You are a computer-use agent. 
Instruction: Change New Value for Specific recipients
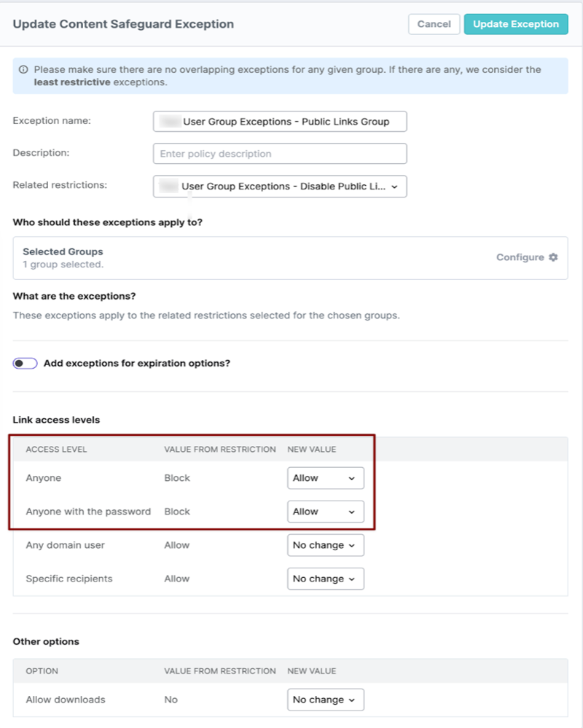pos(325,579)
